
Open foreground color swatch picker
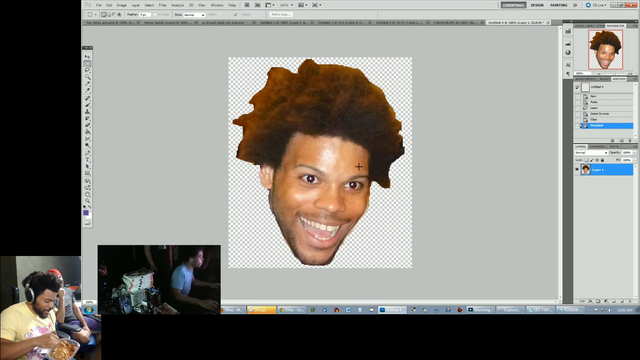(x=86, y=213)
